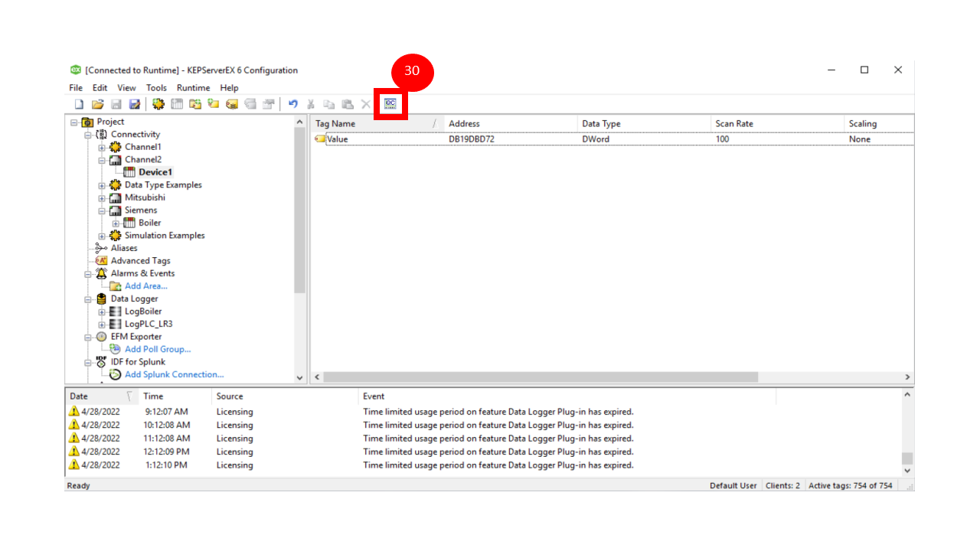Click the Paste clipboard icon
This screenshot has width=980, height=551.
348,104
